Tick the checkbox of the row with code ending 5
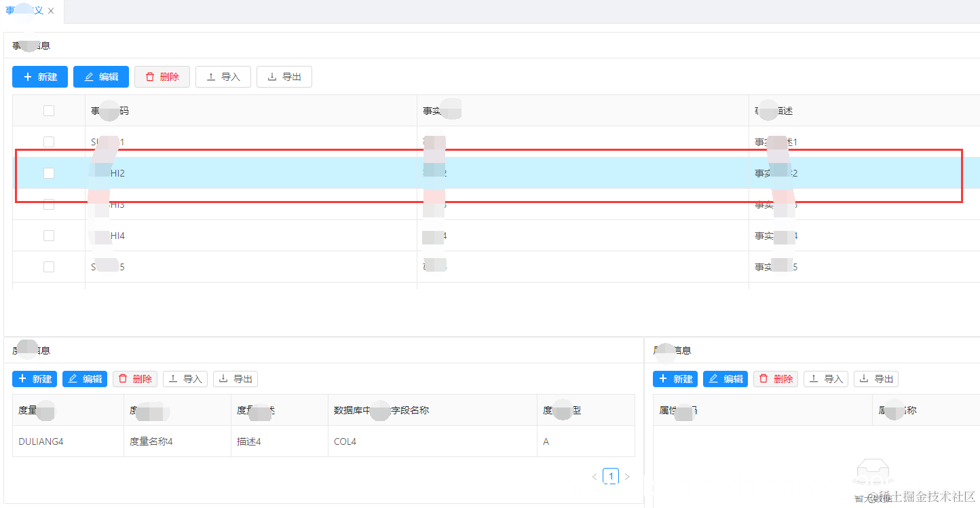Image resolution: width=980 pixels, height=508 pixels. (49, 267)
